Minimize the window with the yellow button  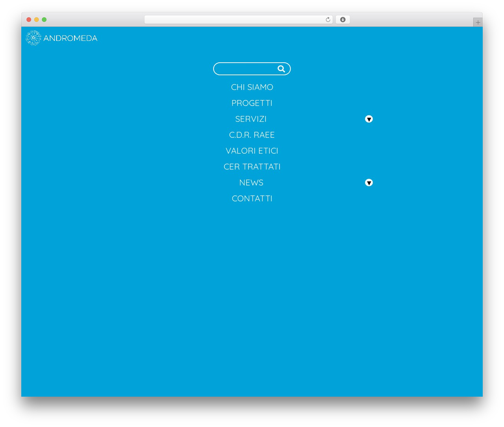[x=37, y=20]
